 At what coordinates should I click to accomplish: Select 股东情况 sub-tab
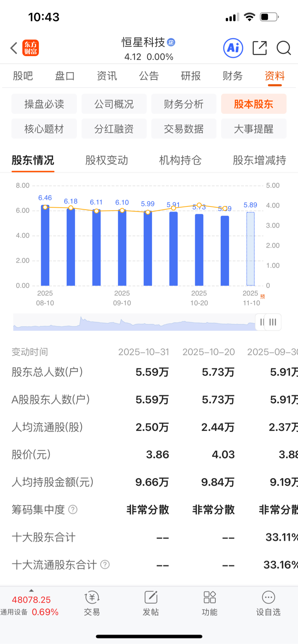click(33, 160)
